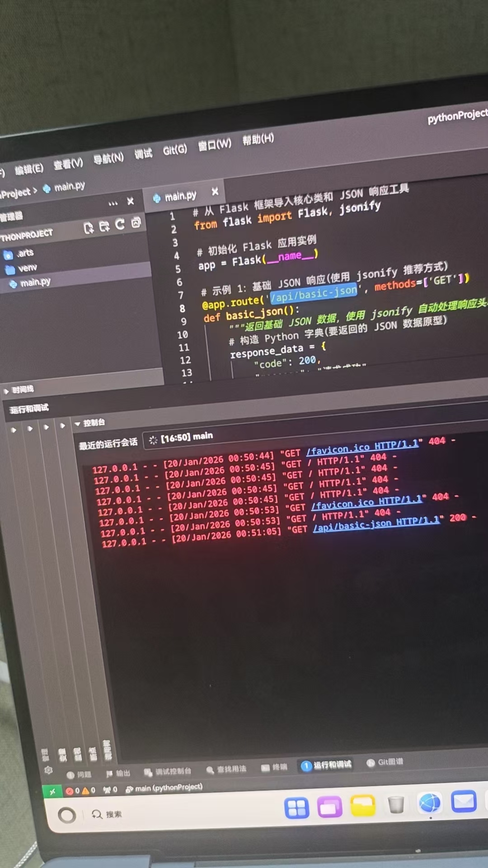Click the 运行和调试 panel header
The width and height of the screenshot is (488, 868).
[29, 409]
